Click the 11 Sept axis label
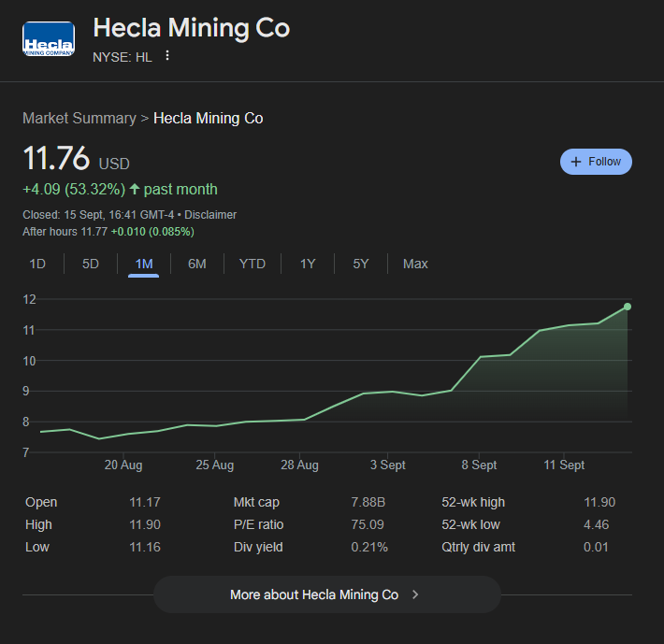The image size is (664, 644). click(x=564, y=465)
